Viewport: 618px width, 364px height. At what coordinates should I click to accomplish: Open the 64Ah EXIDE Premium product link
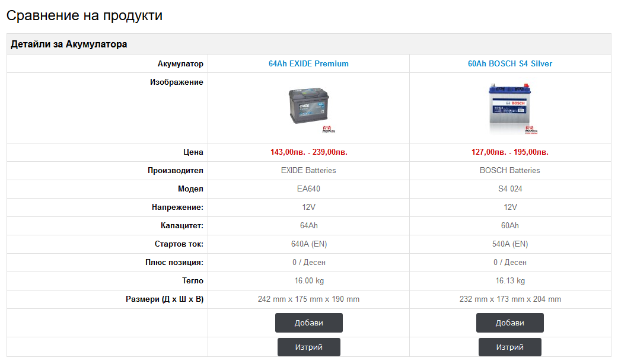click(308, 64)
